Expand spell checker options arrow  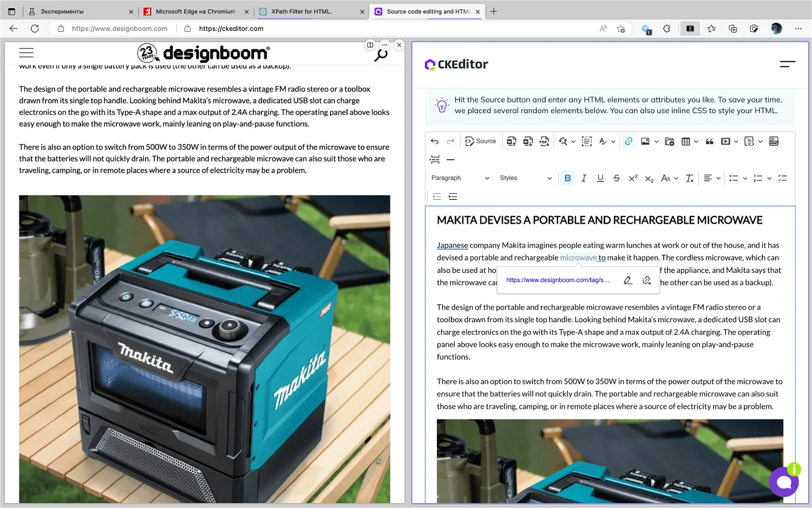(x=613, y=141)
